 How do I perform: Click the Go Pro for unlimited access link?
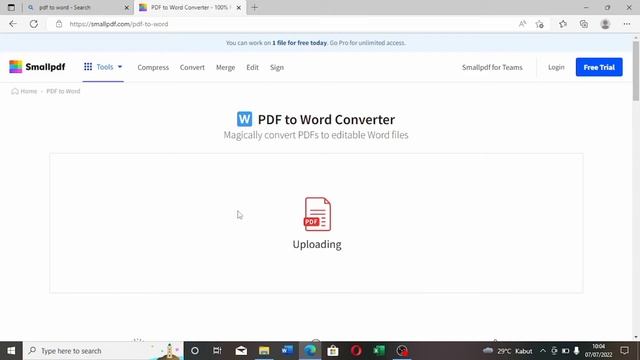point(367,43)
